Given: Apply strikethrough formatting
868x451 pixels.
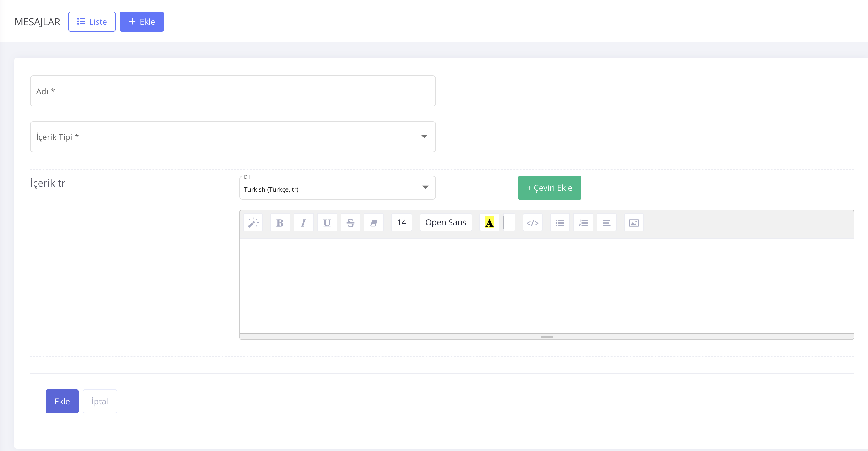Looking at the screenshot, I should click(350, 223).
